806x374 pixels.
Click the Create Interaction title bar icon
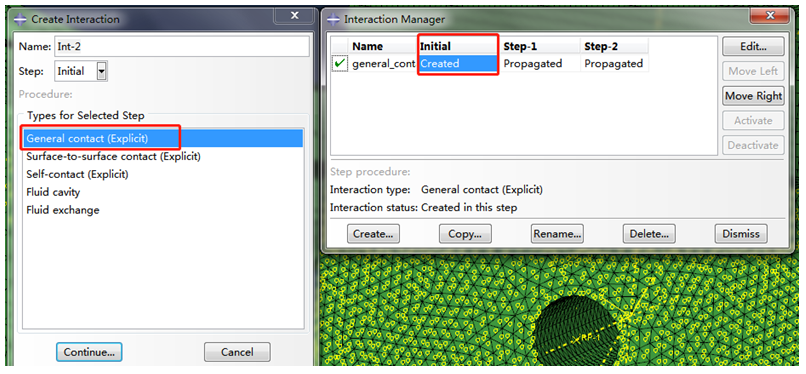21,20
